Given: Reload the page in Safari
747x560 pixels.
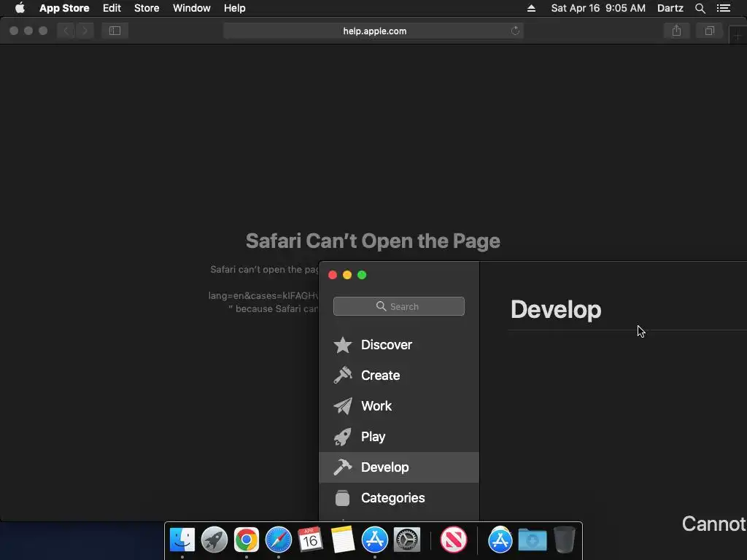Looking at the screenshot, I should (515, 31).
